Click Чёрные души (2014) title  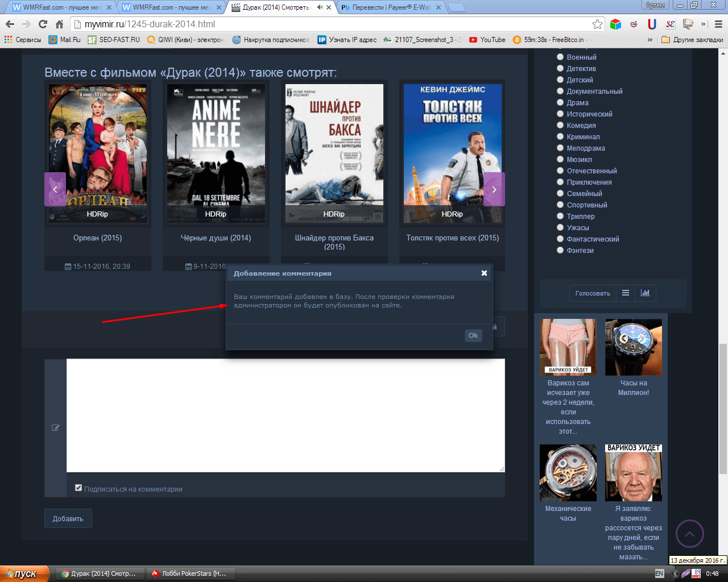(216, 238)
